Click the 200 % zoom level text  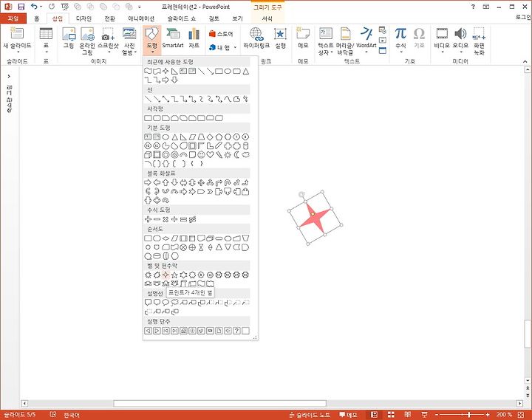coord(504,415)
